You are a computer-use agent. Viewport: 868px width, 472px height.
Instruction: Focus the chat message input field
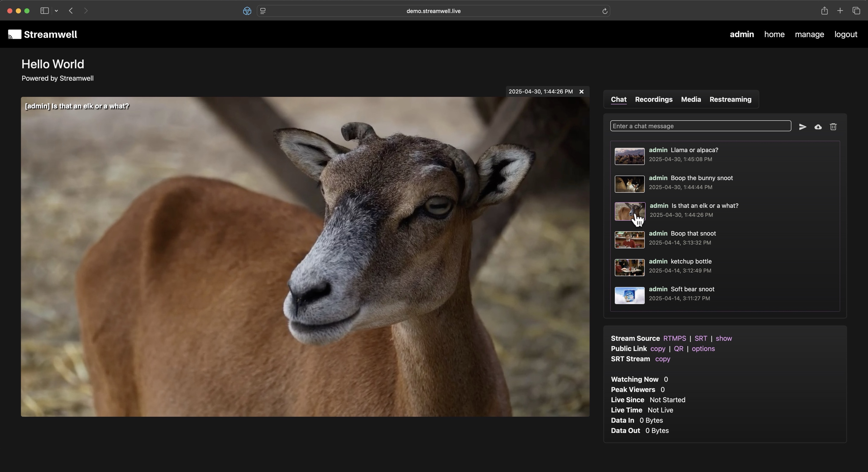click(x=700, y=126)
